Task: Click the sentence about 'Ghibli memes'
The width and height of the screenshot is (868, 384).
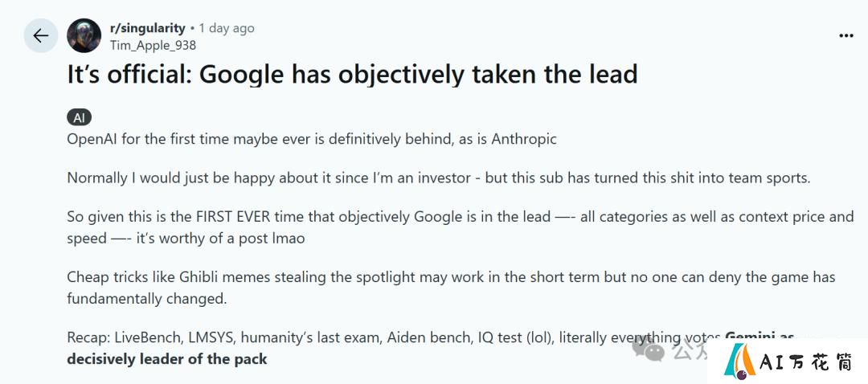Action: 451,276
